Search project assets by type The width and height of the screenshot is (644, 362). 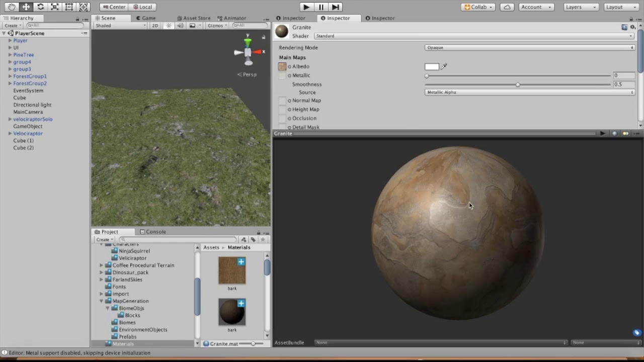tap(244, 240)
